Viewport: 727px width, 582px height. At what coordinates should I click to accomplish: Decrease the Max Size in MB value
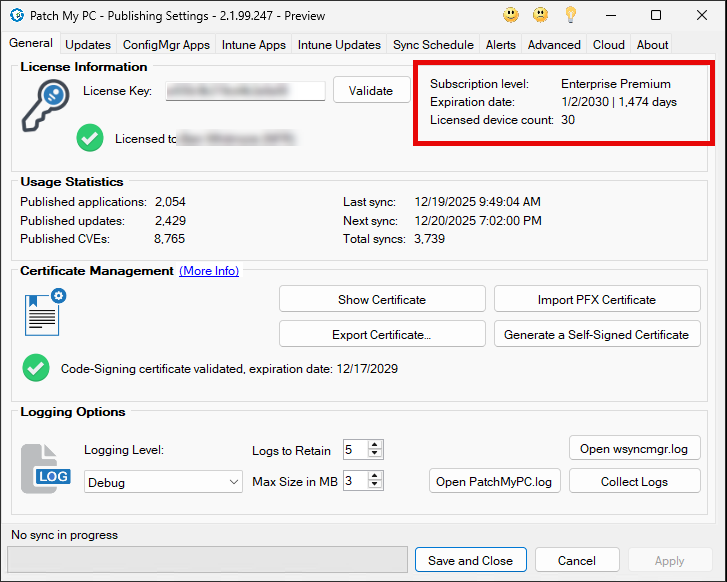375,486
